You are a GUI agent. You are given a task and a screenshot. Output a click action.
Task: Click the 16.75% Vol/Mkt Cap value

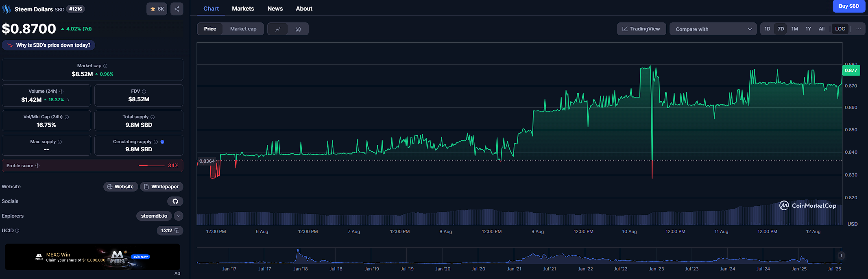[x=46, y=125]
